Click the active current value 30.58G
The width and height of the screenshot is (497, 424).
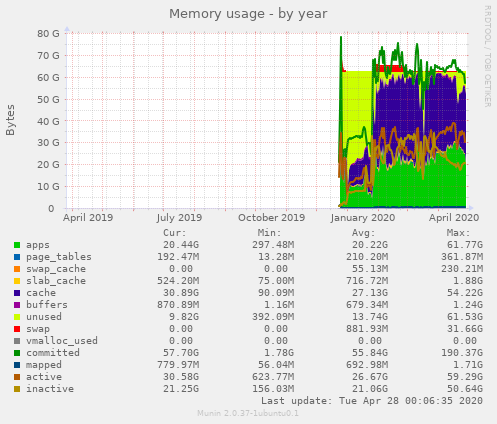[181, 377]
